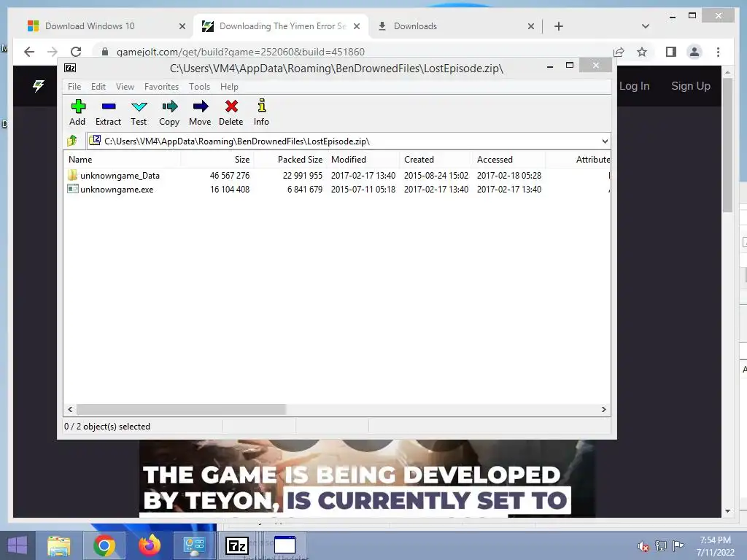Viewport: 747px width, 560px height.
Task: Switch to Chrome in the taskbar
Action: 104,545
